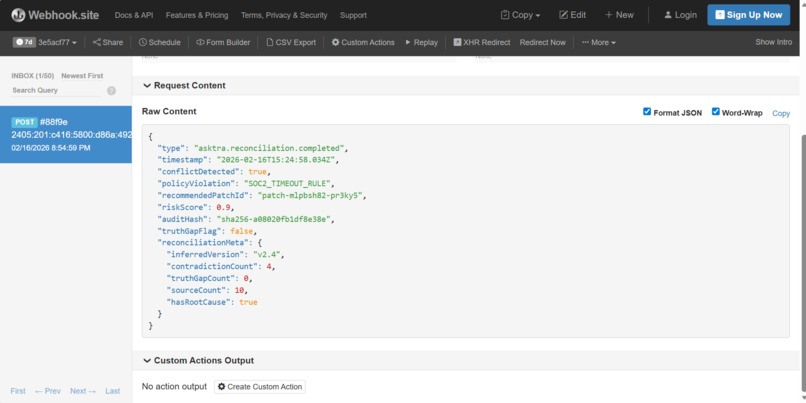Go to First request page

pyautogui.click(x=18, y=391)
